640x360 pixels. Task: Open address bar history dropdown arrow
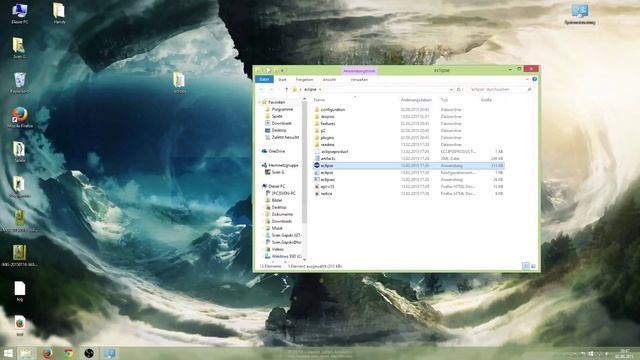pos(451,89)
